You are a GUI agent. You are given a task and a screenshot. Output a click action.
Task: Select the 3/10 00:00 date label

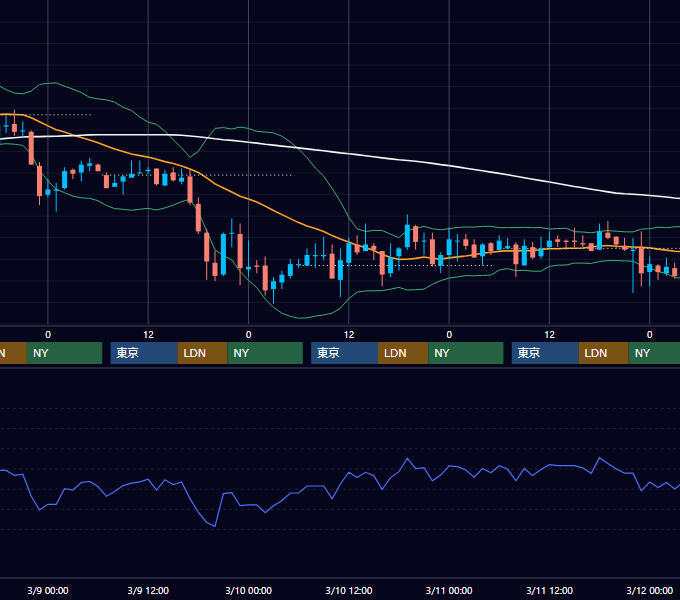[x=248, y=590]
